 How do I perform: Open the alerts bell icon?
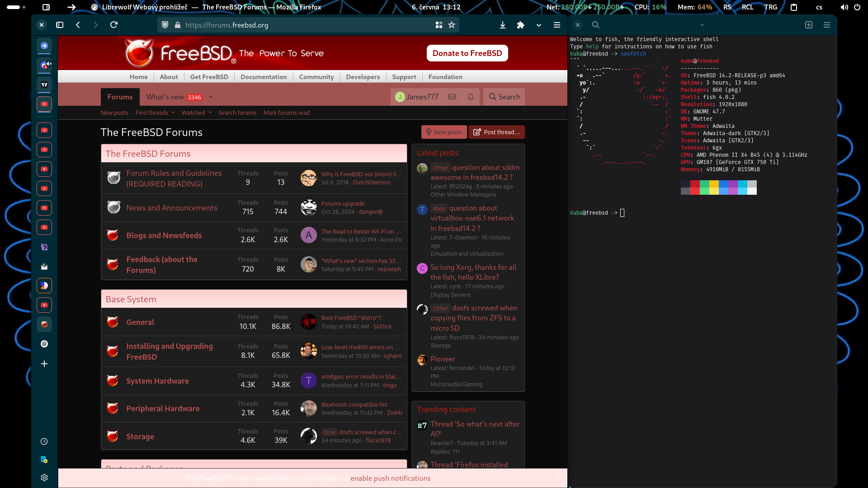tap(470, 97)
